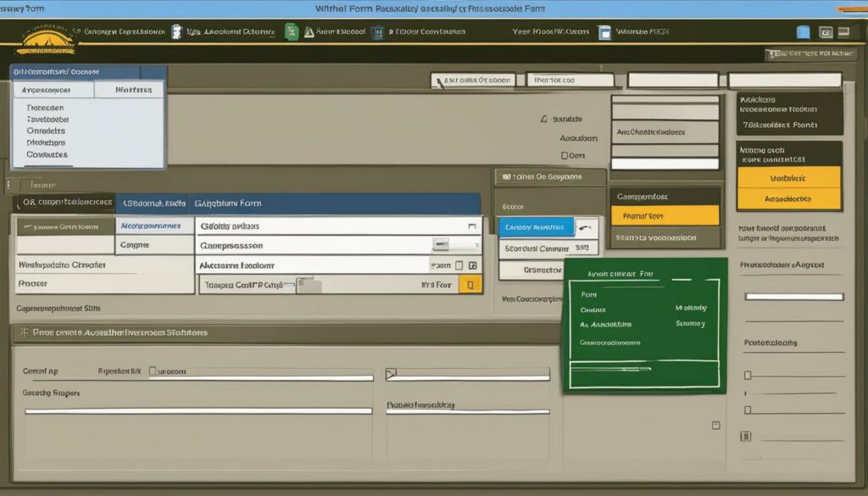
Task: Tick the checkbox in the lower-left form row
Action: pos(153,371)
